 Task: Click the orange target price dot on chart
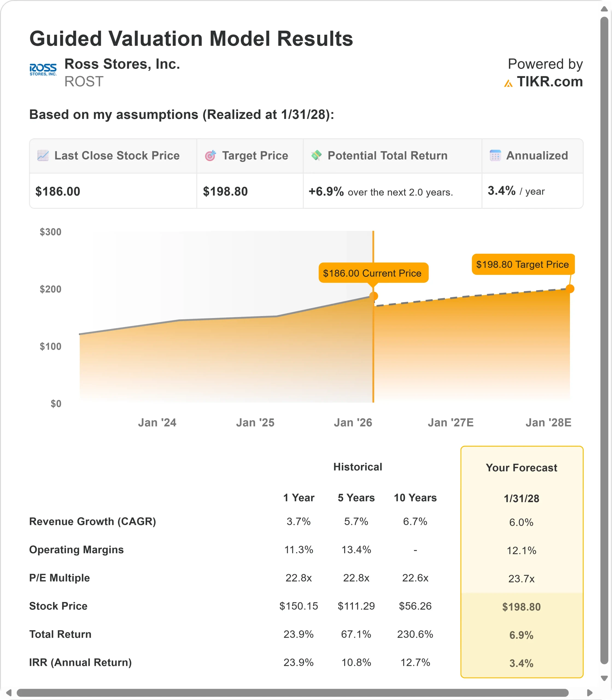click(x=570, y=289)
